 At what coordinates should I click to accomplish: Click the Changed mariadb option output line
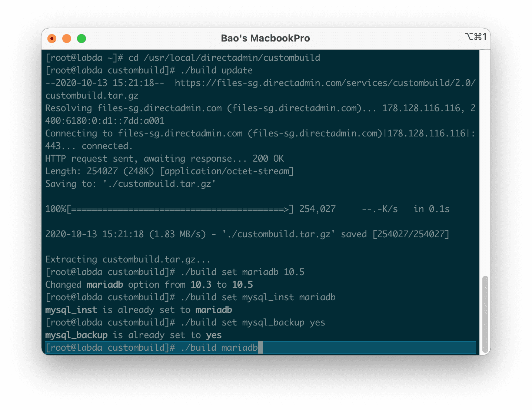tap(148, 284)
